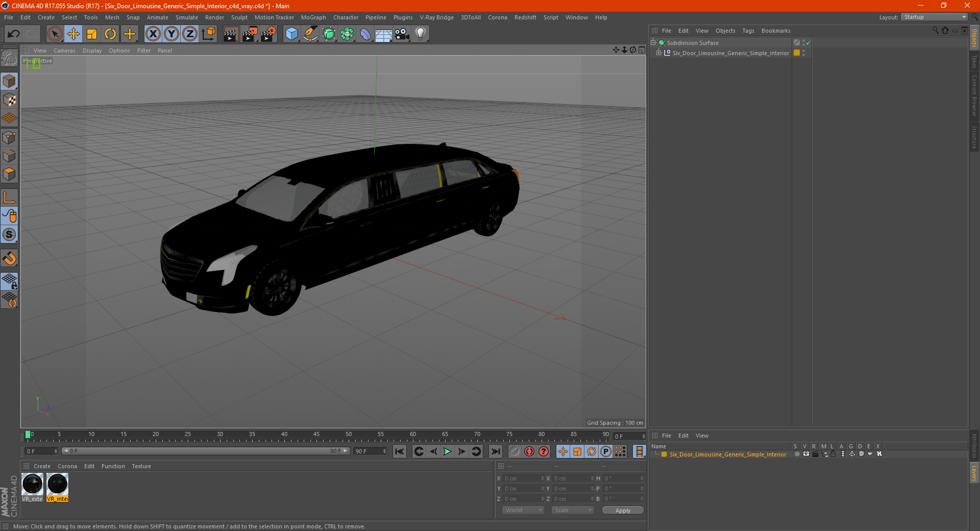The width and height of the screenshot is (980, 531).
Task: Render current view with clapperboard icon
Action: tap(231, 34)
